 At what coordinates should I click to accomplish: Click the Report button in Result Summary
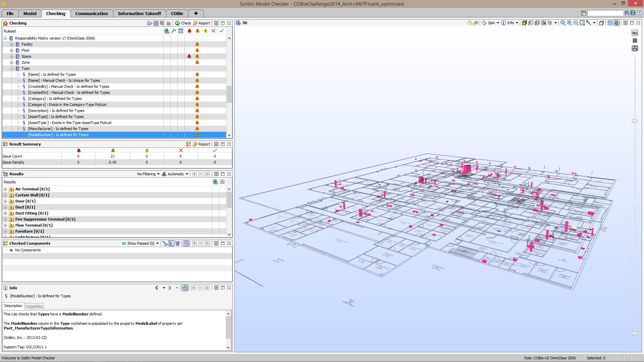(x=202, y=144)
